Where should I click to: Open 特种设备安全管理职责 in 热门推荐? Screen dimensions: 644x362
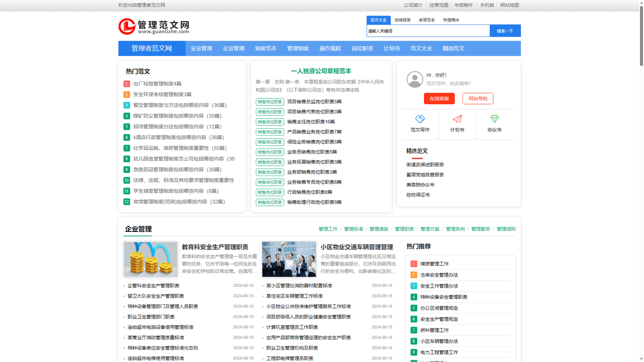click(x=444, y=297)
